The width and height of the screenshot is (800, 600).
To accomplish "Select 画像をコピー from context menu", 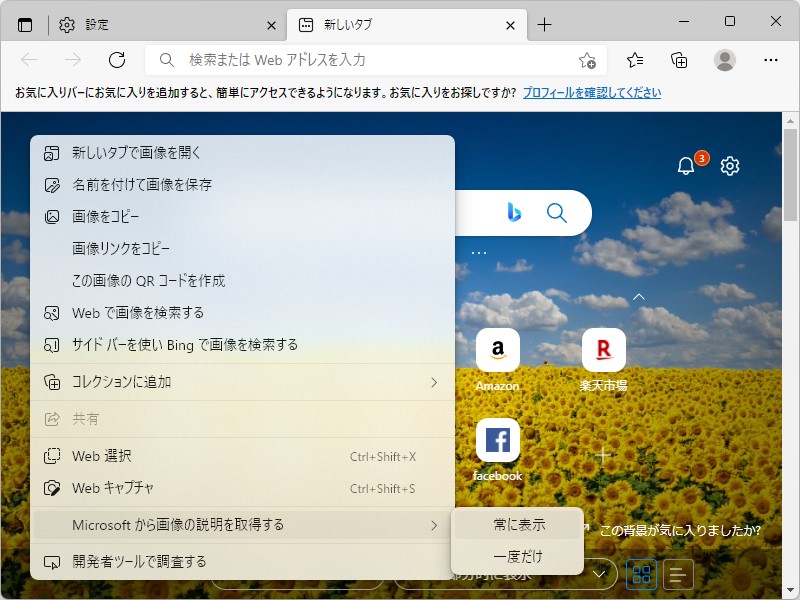I will point(243,217).
